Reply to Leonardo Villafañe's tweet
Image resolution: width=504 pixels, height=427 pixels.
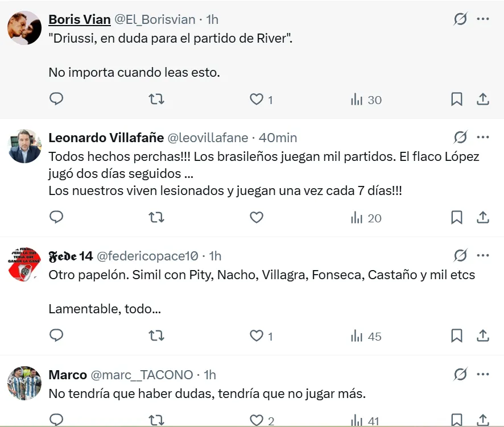point(56,217)
